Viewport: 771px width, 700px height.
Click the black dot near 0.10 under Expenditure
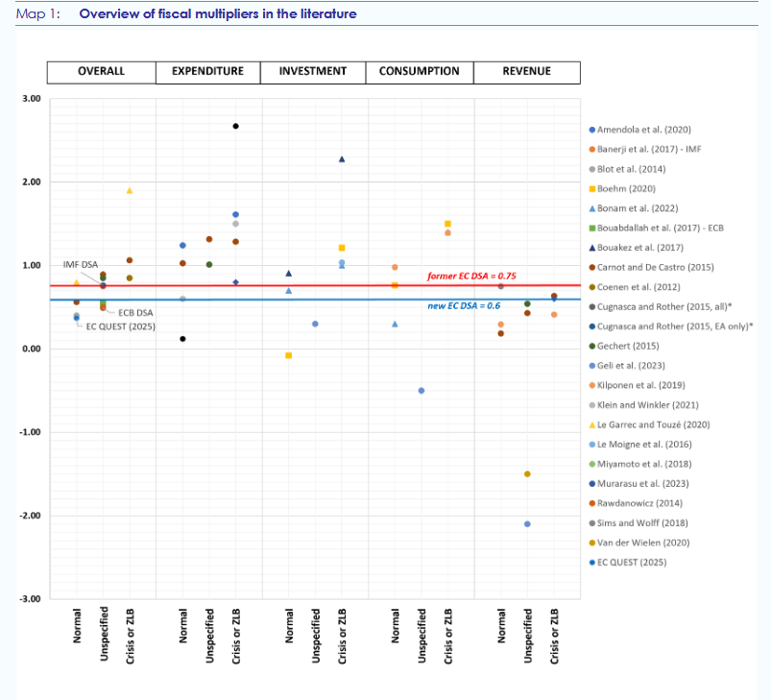point(182,338)
